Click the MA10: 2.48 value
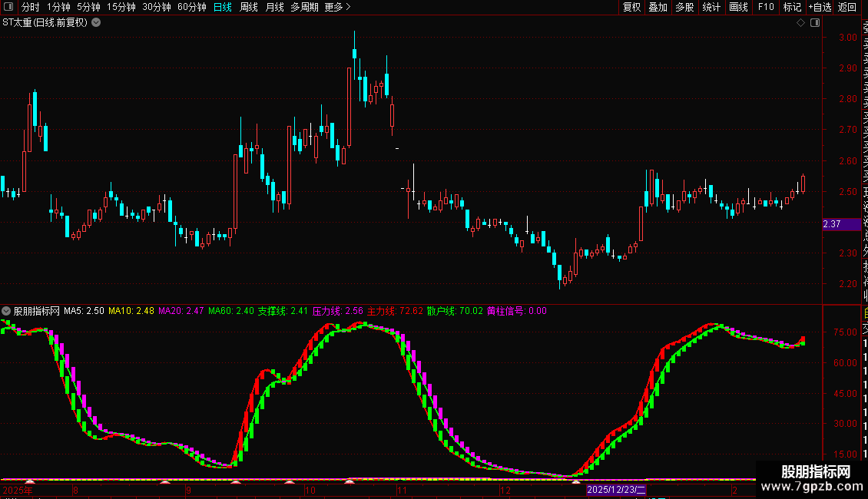The width and height of the screenshot is (868, 499). pyautogui.click(x=131, y=311)
